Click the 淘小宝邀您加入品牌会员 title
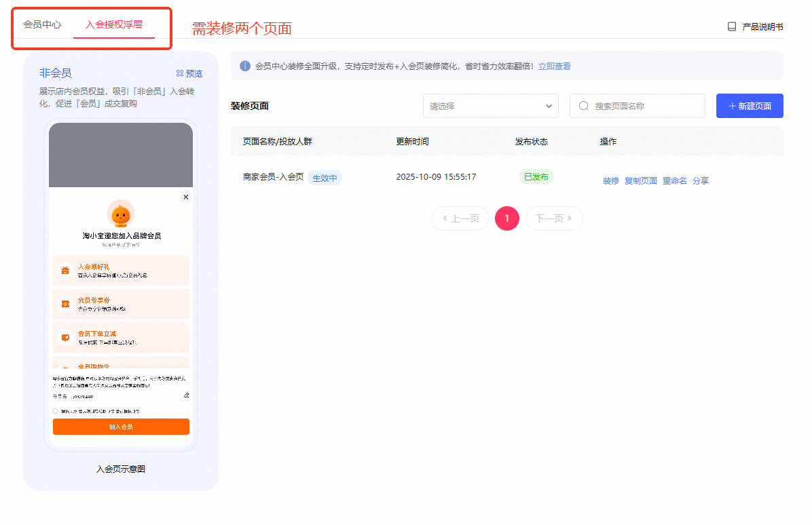Image resolution: width=812 pixels, height=525 pixels. click(122, 236)
